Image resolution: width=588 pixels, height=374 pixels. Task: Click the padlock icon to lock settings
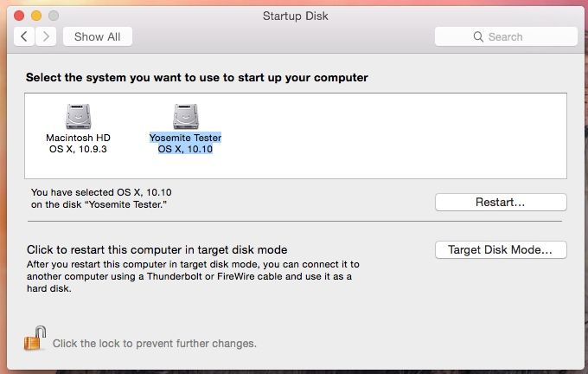[34, 339]
